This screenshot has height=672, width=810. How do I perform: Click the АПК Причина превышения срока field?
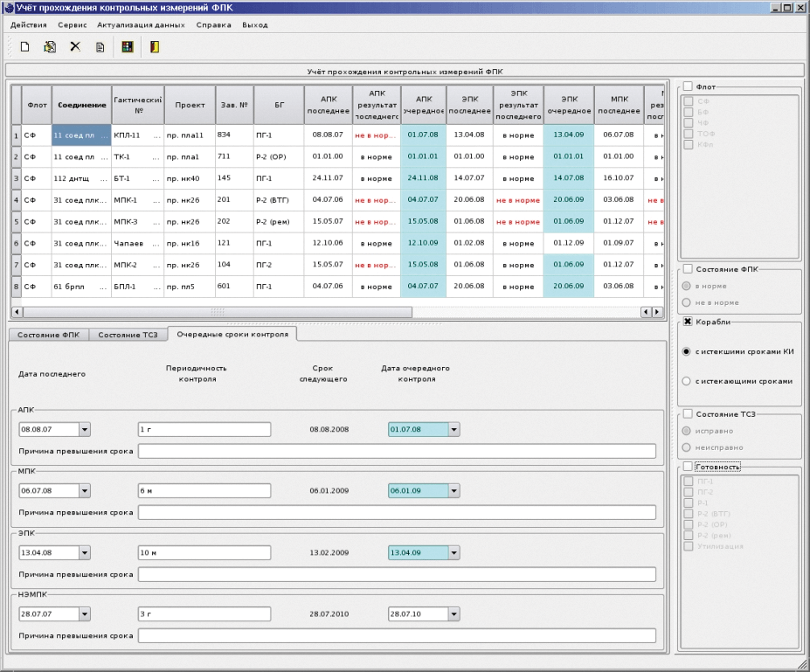pyautogui.click(x=397, y=451)
